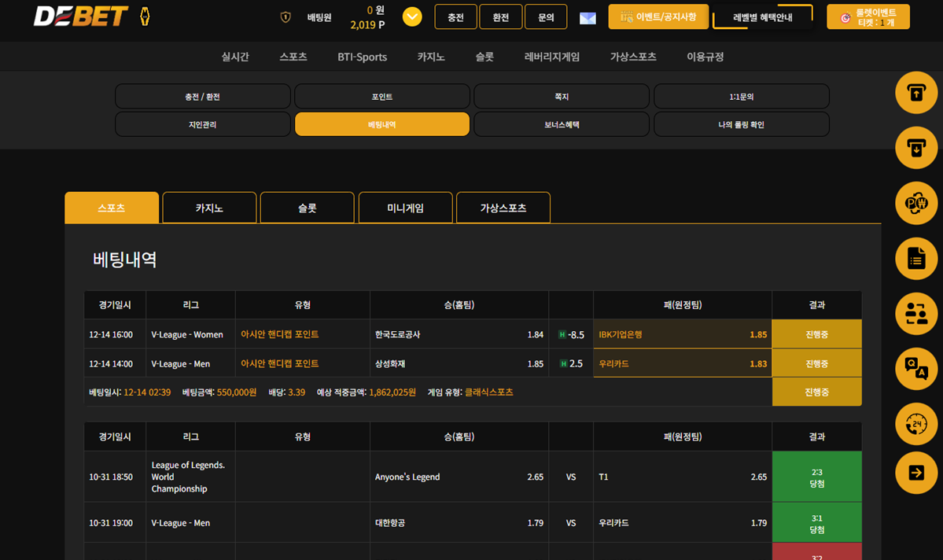The height and width of the screenshot is (560, 943).
Task: Open the envelope messages icon in header
Action: 588,18
